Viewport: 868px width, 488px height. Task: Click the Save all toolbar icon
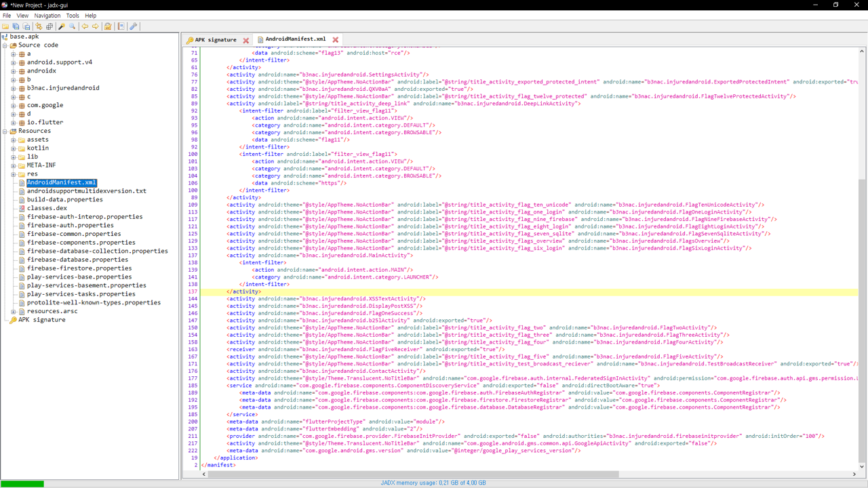16,26
